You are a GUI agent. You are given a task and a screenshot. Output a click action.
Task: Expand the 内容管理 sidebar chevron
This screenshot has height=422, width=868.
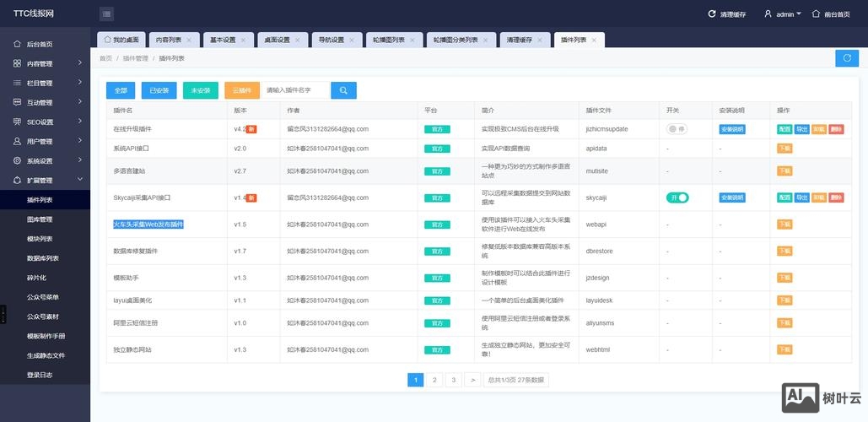[79, 62]
